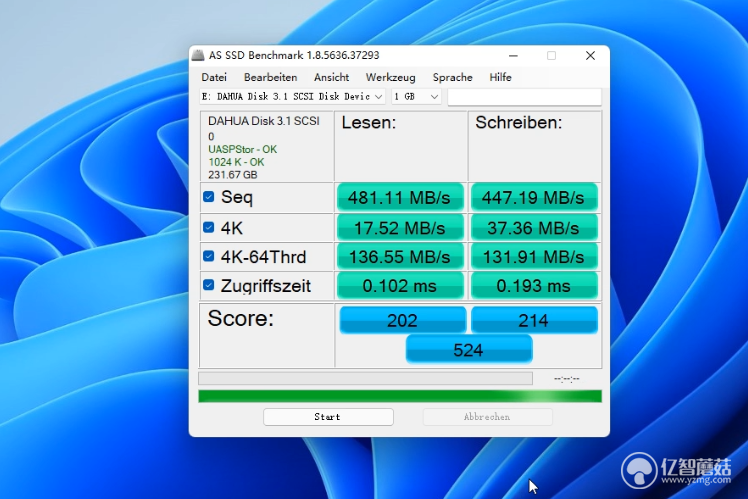This screenshot has width=748, height=499.
Task: Click the green progress bar
Action: click(400, 396)
